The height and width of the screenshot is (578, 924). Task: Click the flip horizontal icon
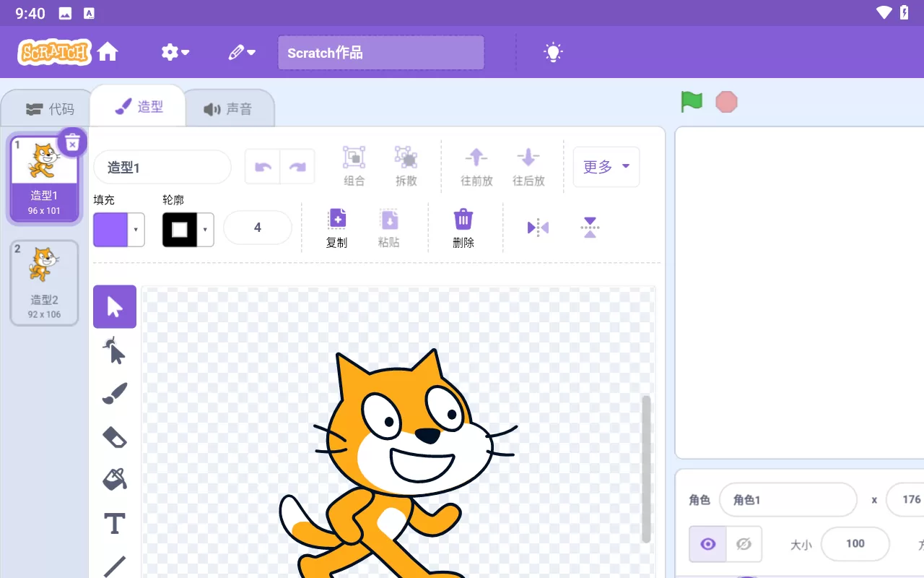[538, 228]
